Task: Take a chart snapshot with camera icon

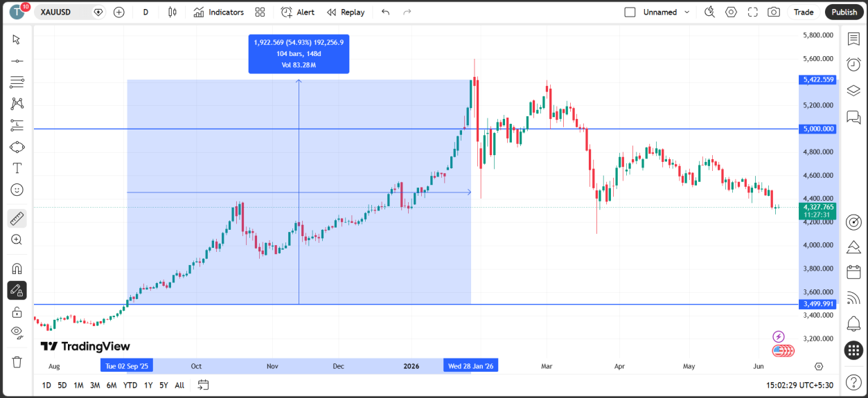Action: [774, 12]
